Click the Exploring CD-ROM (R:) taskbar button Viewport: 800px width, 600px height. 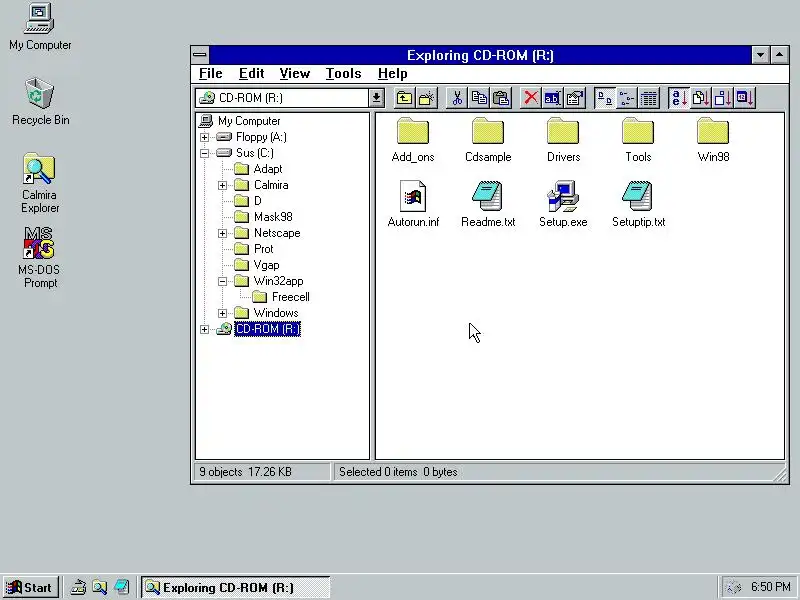click(236, 588)
